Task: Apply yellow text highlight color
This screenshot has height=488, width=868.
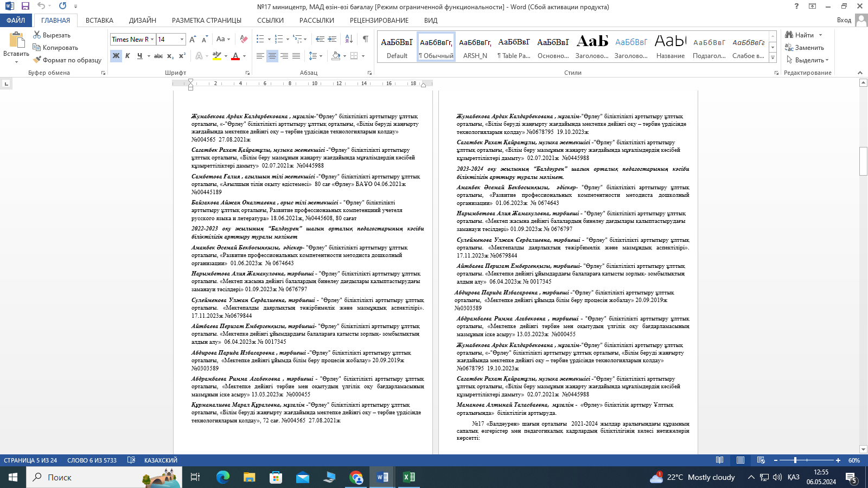Action: click(217, 56)
